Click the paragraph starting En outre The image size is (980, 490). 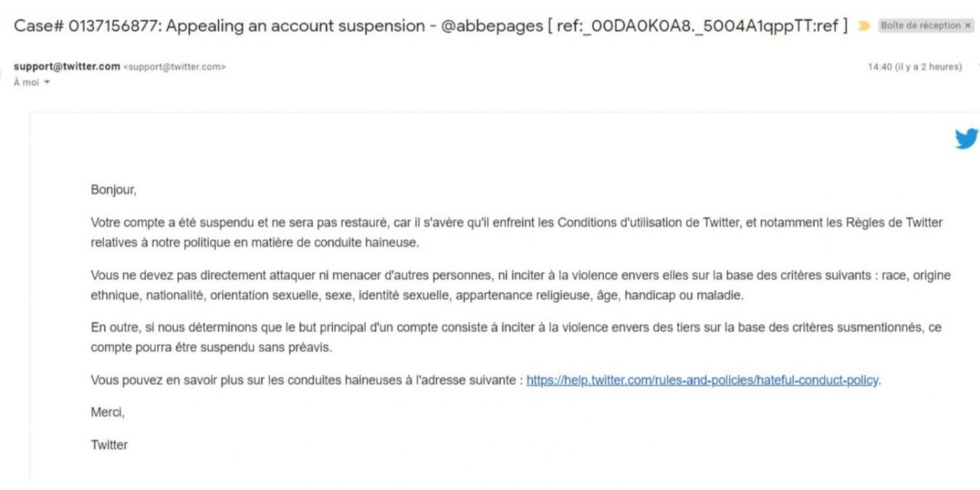pos(516,337)
